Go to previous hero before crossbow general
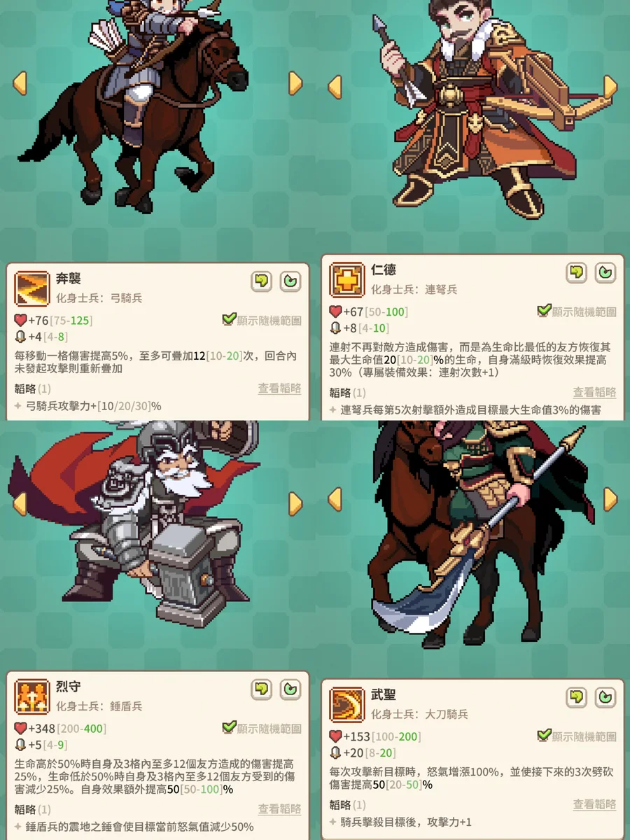Image resolution: width=630 pixels, height=840 pixels. coord(335,87)
